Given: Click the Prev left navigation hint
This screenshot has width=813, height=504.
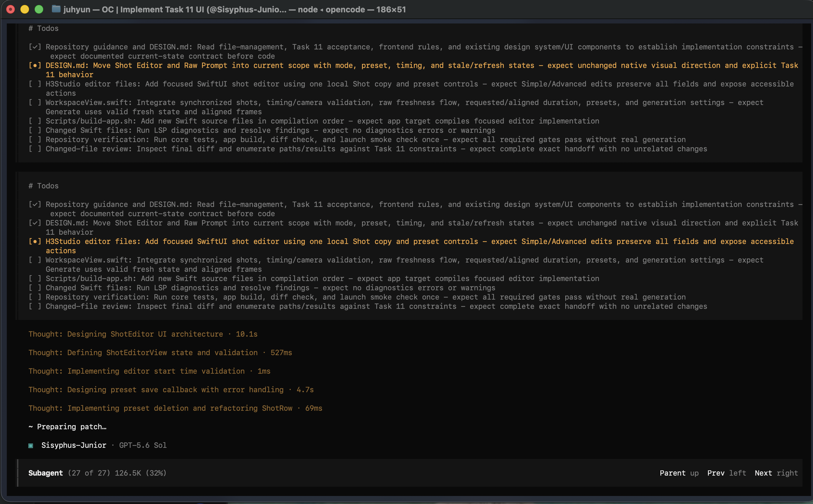Looking at the screenshot, I should pos(727,473).
